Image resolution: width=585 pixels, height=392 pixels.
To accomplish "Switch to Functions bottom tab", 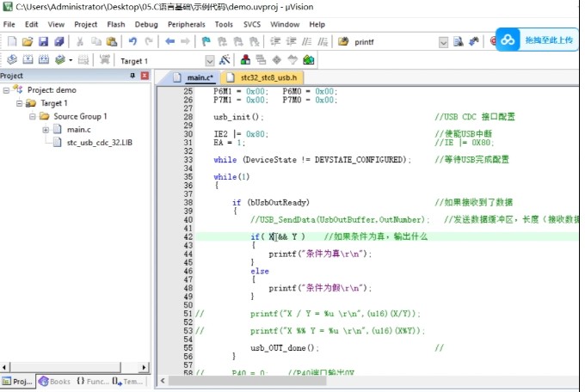I will pyautogui.click(x=93, y=382).
